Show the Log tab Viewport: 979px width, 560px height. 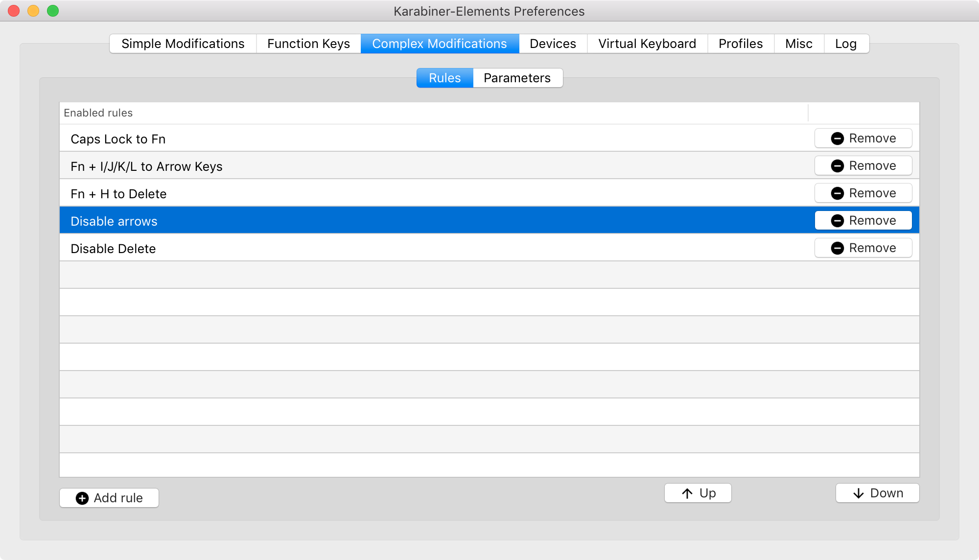tap(845, 44)
